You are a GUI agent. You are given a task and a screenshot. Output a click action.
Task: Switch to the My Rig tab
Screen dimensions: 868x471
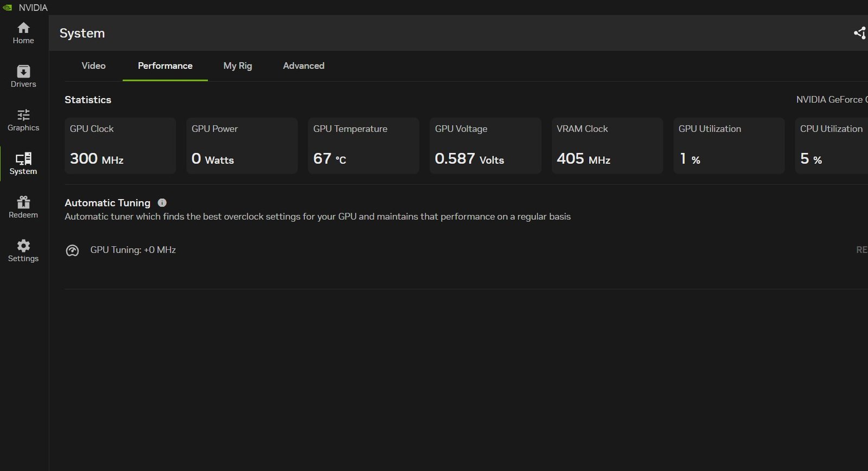pyautogui.click(x=238, y=66)
